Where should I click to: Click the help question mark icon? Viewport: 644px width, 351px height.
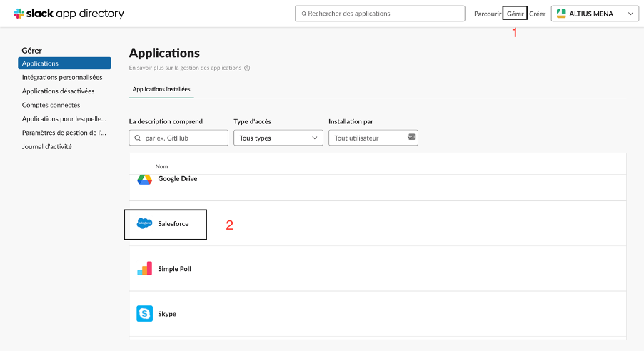coord(247,68)
